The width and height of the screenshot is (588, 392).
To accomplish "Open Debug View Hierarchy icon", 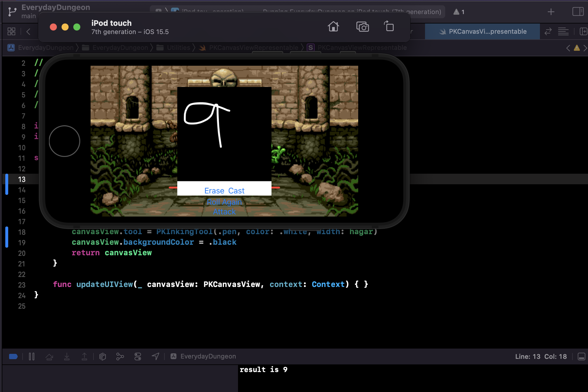I will point(103,356).
